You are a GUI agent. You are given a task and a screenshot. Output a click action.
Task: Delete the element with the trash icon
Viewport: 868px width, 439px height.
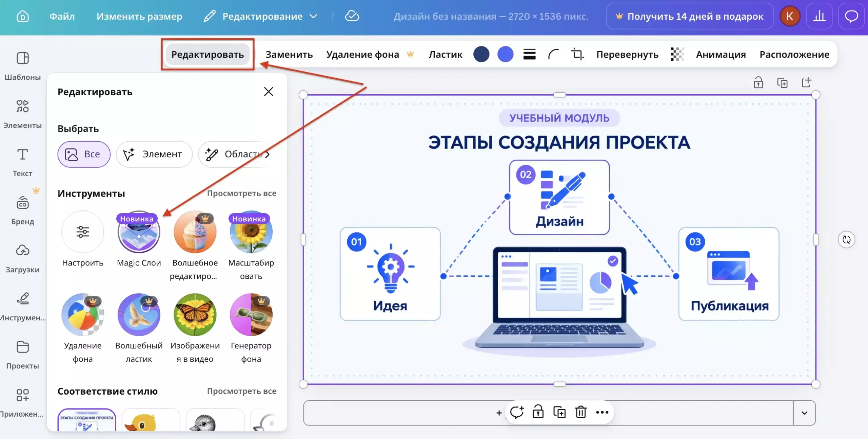[580, 412]
